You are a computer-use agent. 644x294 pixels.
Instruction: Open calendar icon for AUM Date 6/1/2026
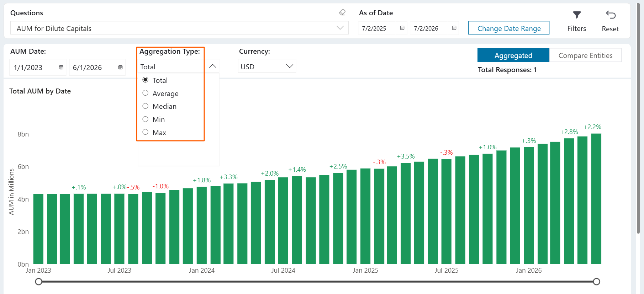click(x=120, y=67)
